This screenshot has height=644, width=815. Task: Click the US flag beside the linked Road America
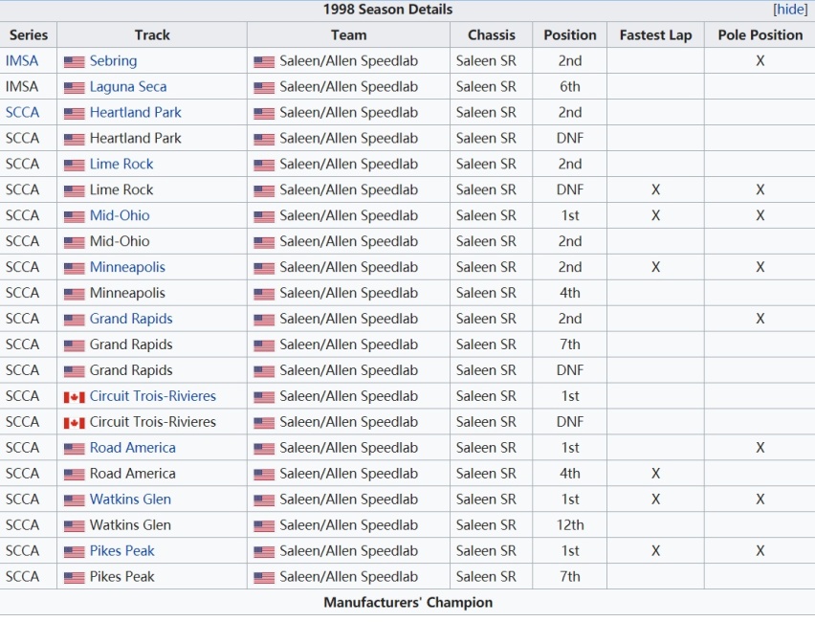point(74,449)
